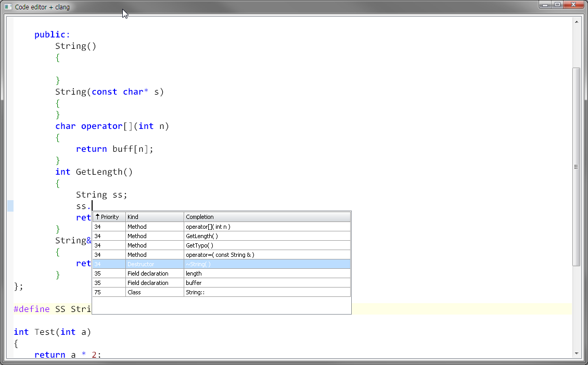Click the scrollbar up arrow
This screenshot has height=365, width=588.
pyautogui.click(x=576, y=22)
